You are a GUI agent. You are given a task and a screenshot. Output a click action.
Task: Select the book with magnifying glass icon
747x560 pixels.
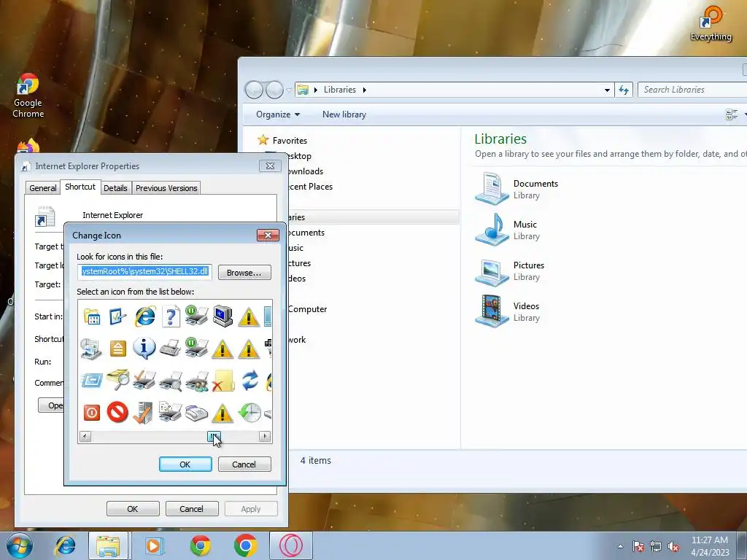117,380
